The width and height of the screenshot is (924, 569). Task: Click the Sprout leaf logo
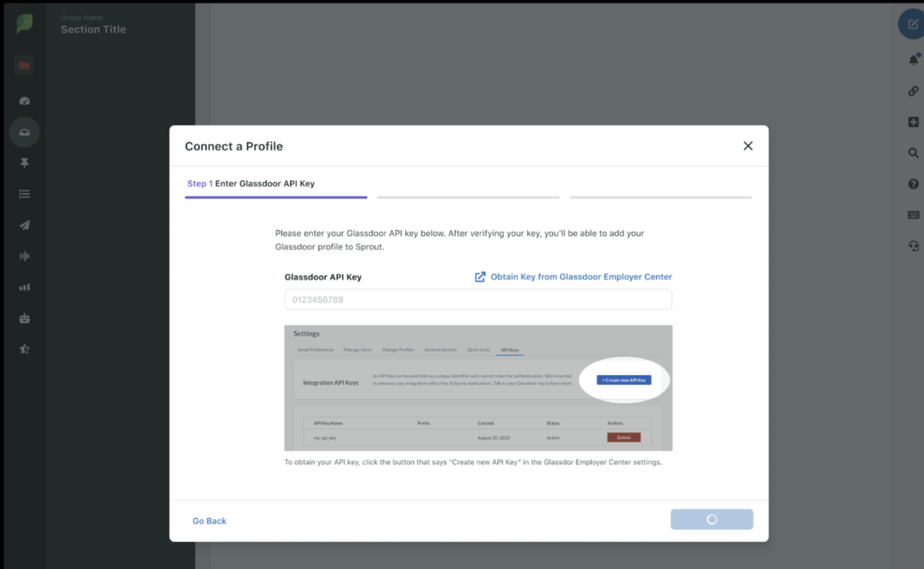(x=24, y=23)
